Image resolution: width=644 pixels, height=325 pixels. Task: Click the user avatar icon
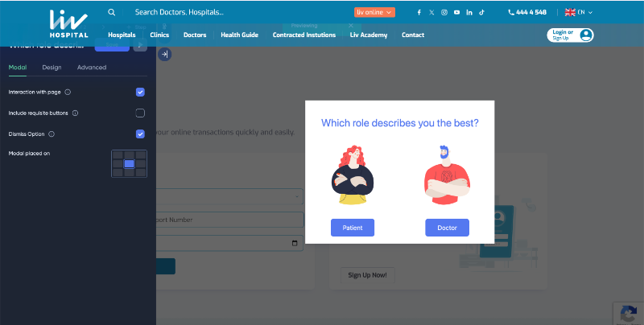[x=586, y=35]
